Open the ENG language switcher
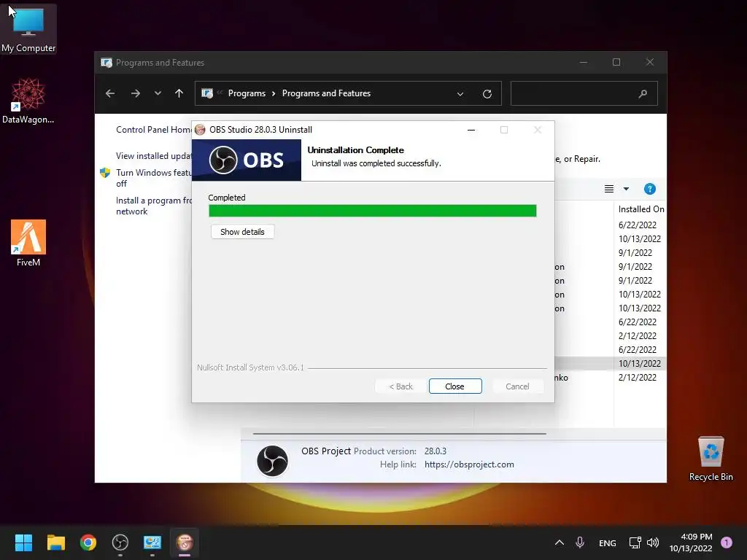 point(608,542)
